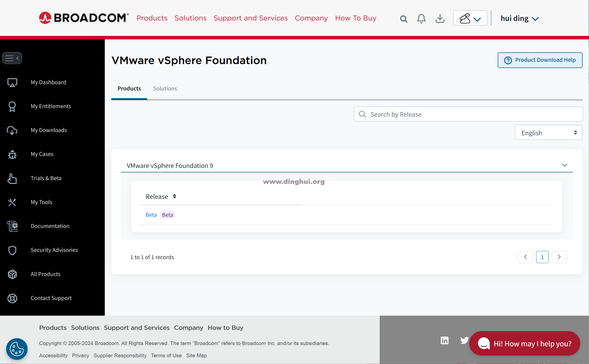Open My Dashboard in sidebar

click(x=48, y=82)
